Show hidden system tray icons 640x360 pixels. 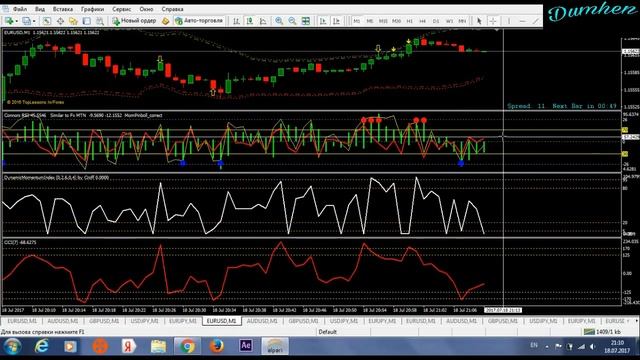point(547,347)
